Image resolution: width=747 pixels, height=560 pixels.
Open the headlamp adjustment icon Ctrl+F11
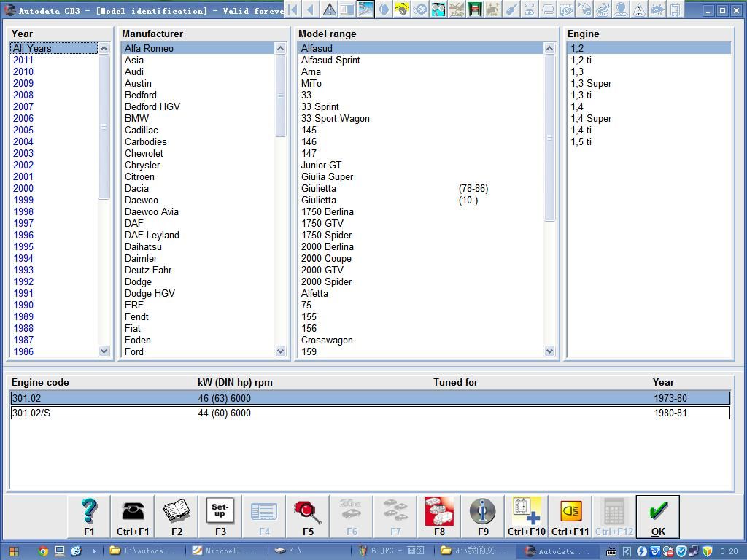click(570, 516)
